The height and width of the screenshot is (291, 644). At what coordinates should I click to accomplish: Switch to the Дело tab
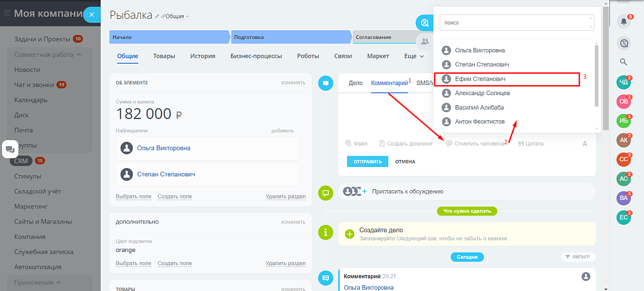[x=356, y=83]
